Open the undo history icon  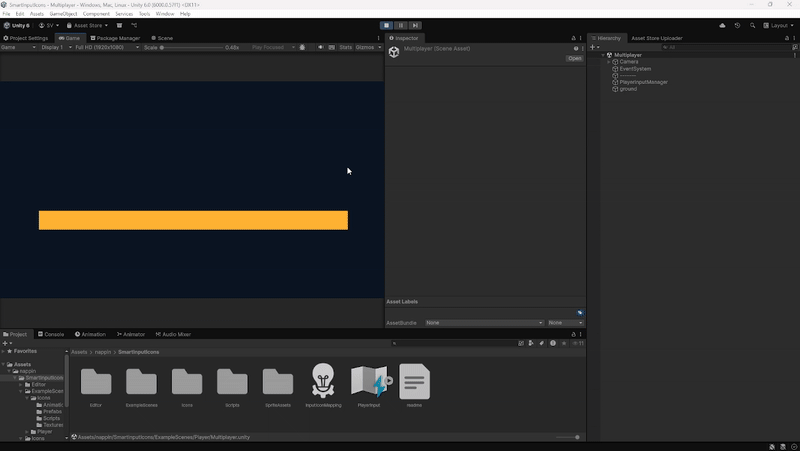point(737,26)
